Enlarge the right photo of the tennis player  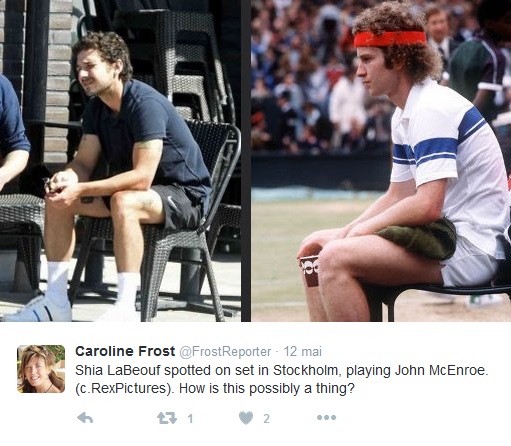381,161
